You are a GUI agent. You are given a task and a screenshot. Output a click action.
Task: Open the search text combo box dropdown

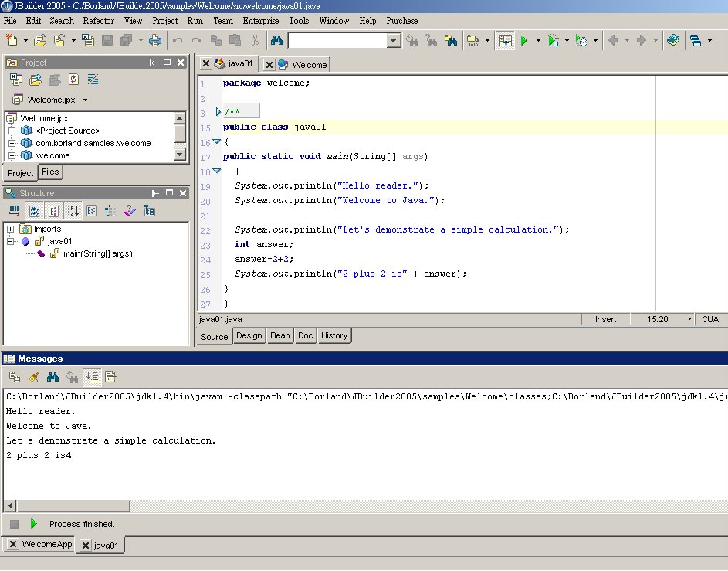coord(393,40)
